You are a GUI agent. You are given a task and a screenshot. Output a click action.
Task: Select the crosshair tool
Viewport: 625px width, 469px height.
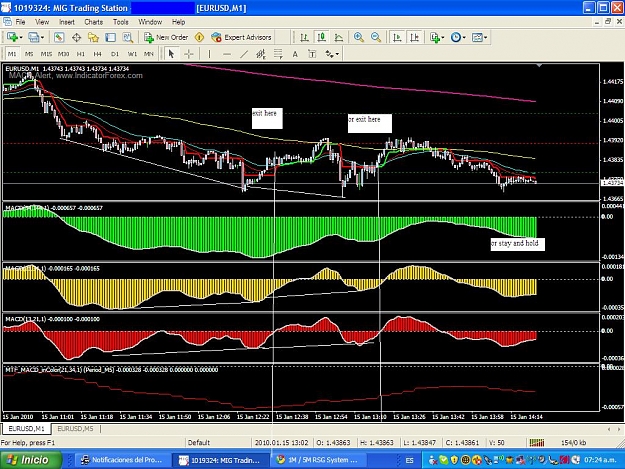tap(189, 54)
